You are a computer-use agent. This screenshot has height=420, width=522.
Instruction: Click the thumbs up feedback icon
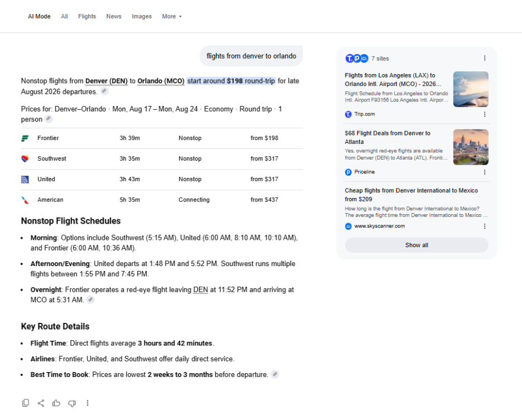(x=56, y=403)
